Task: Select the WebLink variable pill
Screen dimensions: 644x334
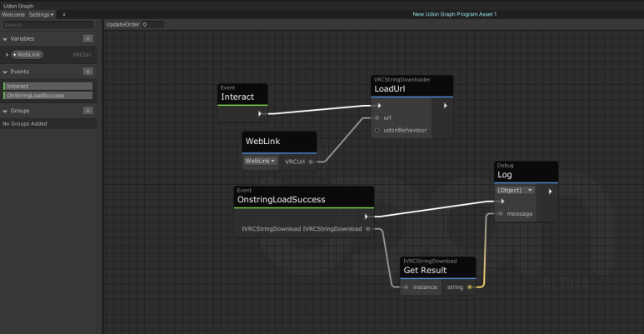Action: click(27, 55)
